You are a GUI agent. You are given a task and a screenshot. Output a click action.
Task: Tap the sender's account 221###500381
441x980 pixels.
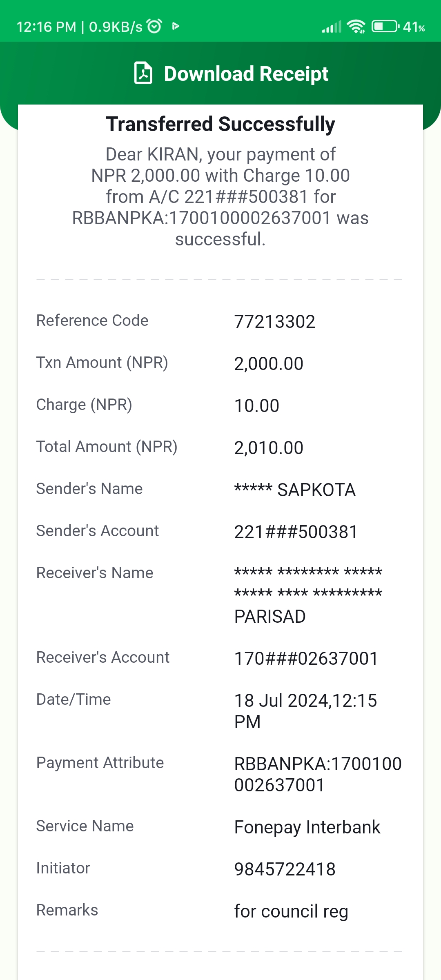click(x=296, y=532)
